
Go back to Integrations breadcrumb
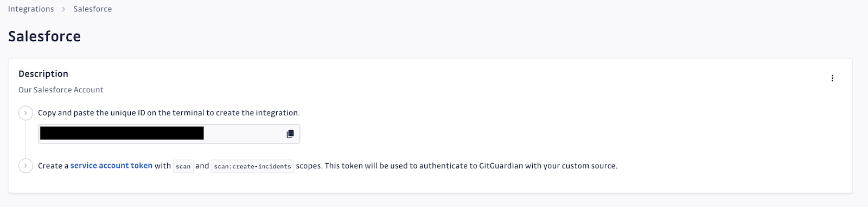pyautogui.click(x=31, y=9)
